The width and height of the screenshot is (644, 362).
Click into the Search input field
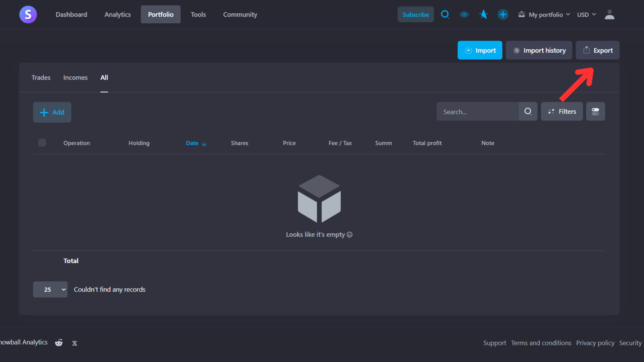tap(478, 112)
